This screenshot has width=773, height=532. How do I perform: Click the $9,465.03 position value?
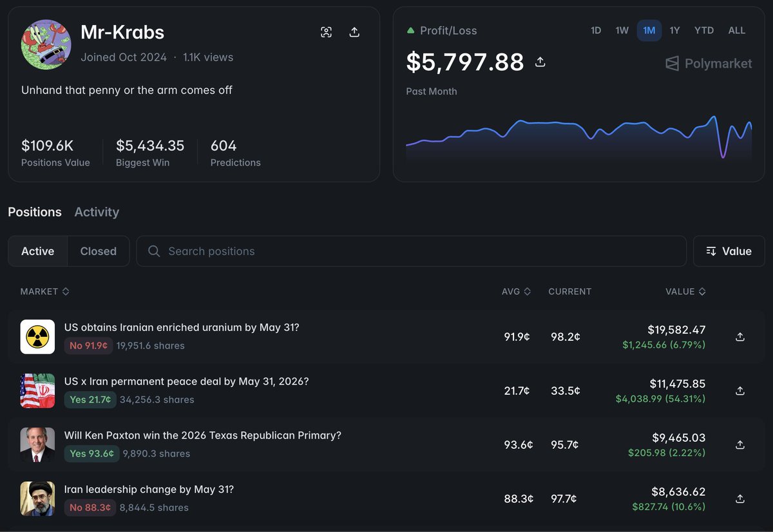[679, 438]
